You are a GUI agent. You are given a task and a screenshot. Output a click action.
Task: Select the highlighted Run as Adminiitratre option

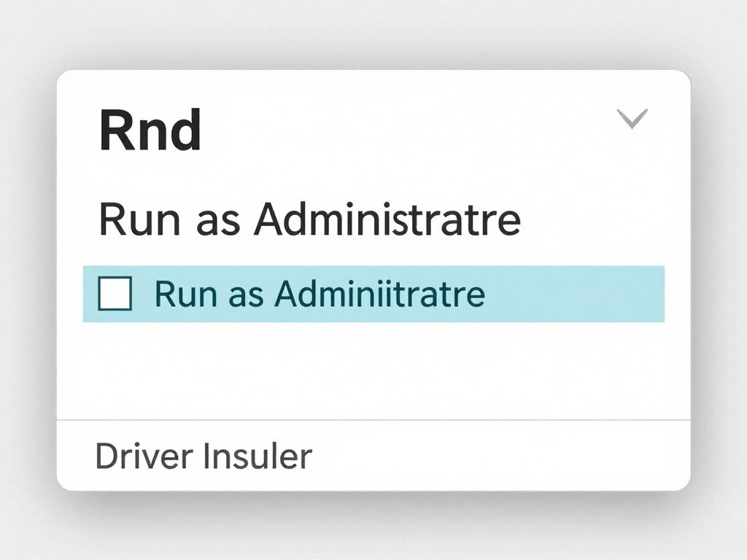[321, 293]
